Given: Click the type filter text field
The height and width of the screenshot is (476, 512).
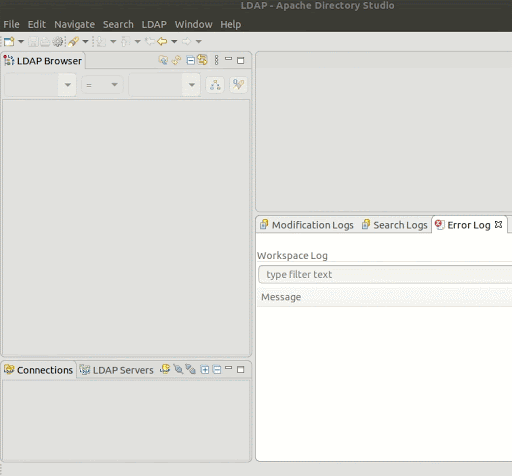Looking at the screenshot, I should pos(385,274).
